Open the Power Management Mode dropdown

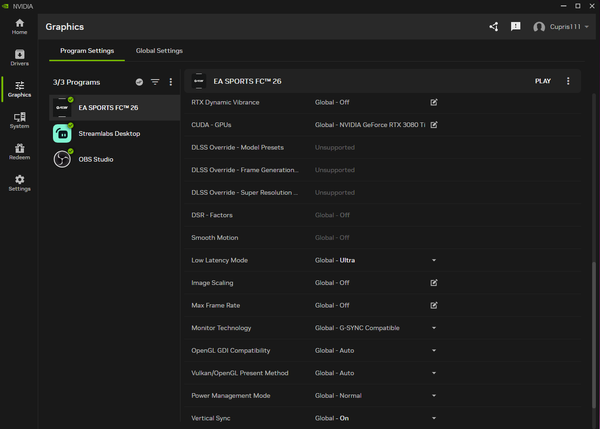tap(434, 395)
